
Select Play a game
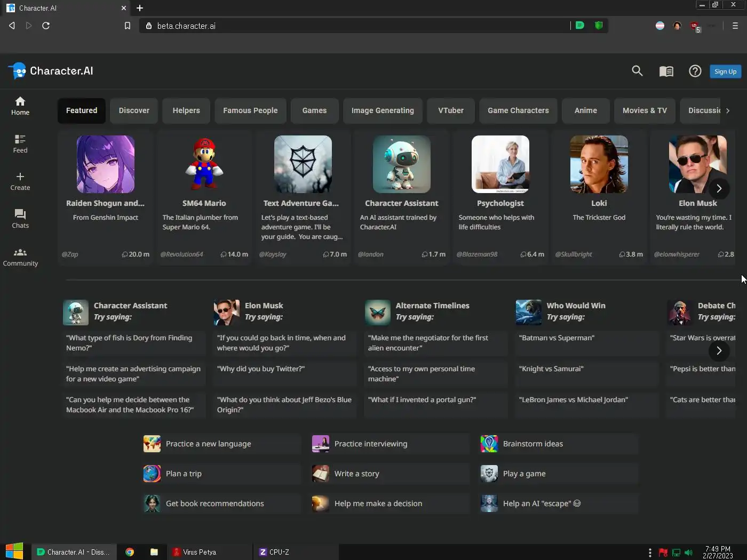[x=559, y=474]
